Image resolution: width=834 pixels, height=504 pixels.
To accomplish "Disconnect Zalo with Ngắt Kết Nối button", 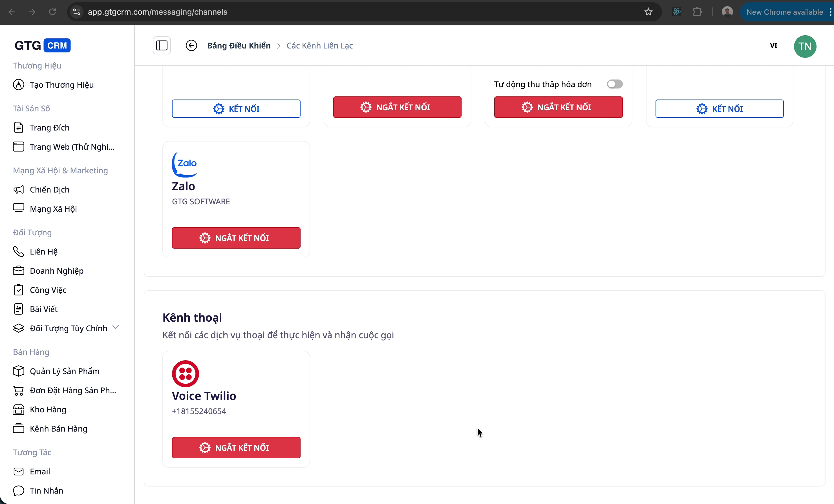I will tap(236, 238).
